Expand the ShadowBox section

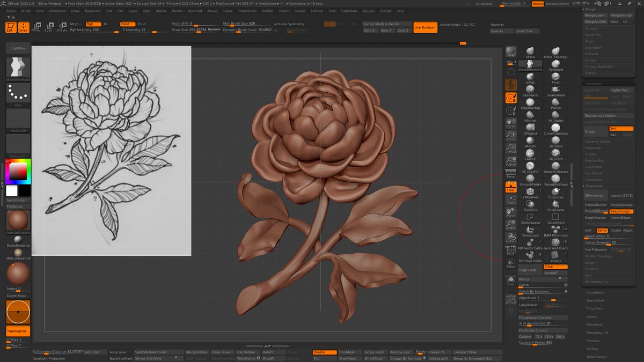click(594, 160)
